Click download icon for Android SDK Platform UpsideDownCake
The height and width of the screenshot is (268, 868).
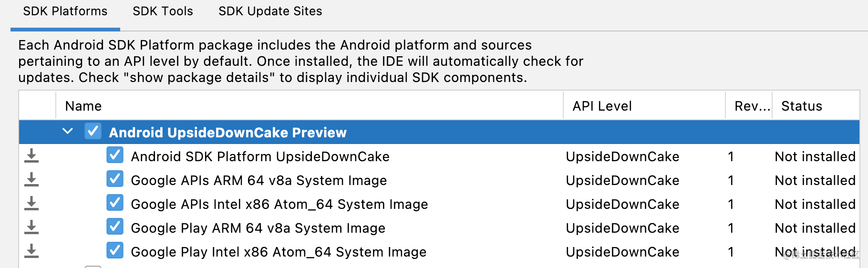tap(31, 155)
